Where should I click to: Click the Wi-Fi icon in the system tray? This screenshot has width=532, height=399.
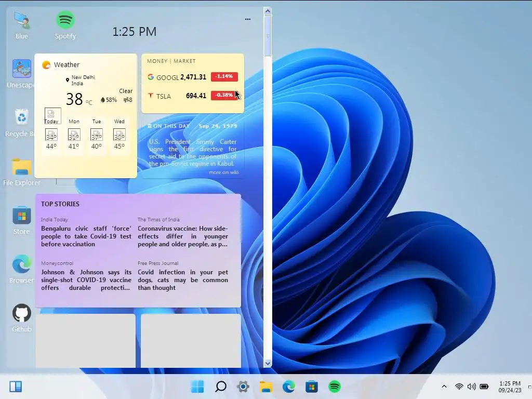[459, 387]
